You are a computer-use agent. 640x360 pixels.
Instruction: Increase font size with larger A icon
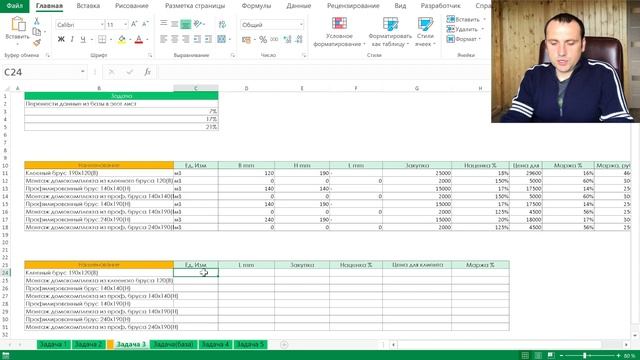click(134, 24)
